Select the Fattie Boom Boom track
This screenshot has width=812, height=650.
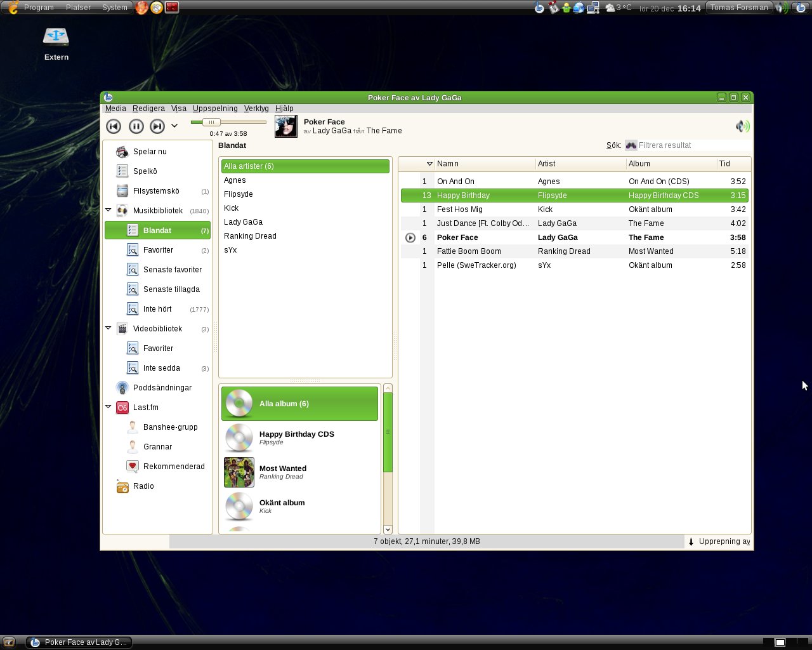(x=575, y=251)
